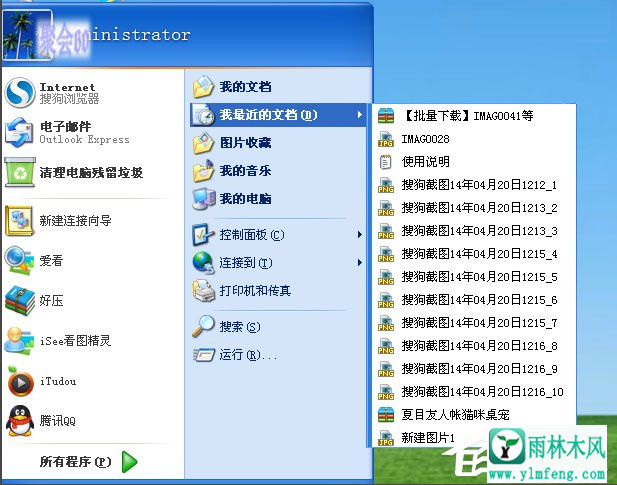Expand 连接到 submenu arrow
Viewport: 617px width, 485px height.
360,263
